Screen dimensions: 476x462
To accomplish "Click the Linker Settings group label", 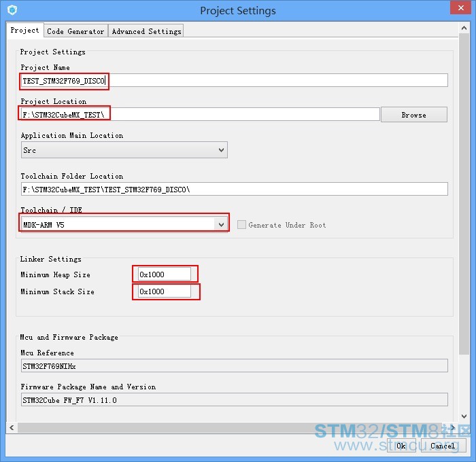I will click(51, 259).
